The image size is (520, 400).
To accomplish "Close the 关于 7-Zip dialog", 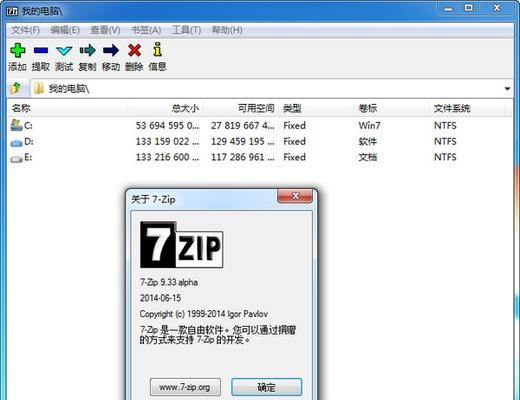I will [295, 196].
